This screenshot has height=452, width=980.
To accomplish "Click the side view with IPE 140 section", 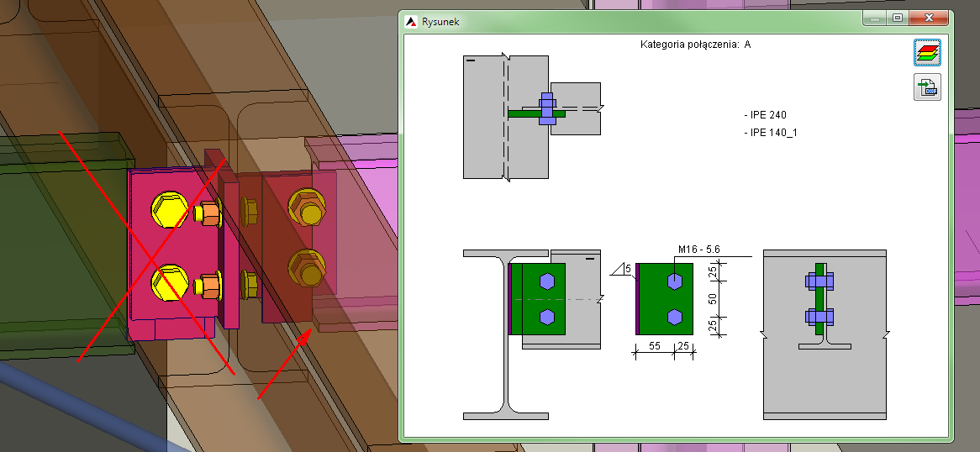I will [x=825, y=334].
